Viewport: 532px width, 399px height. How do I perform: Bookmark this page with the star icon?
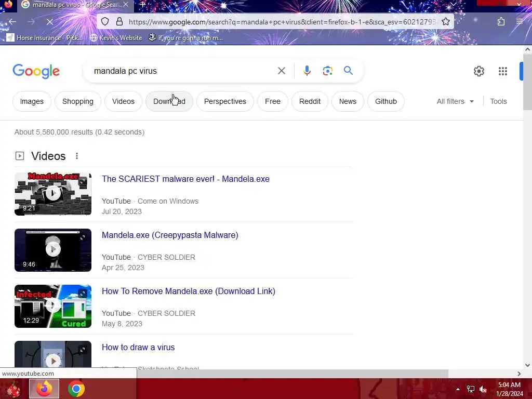pyautogui.click(x=445, y=22)
